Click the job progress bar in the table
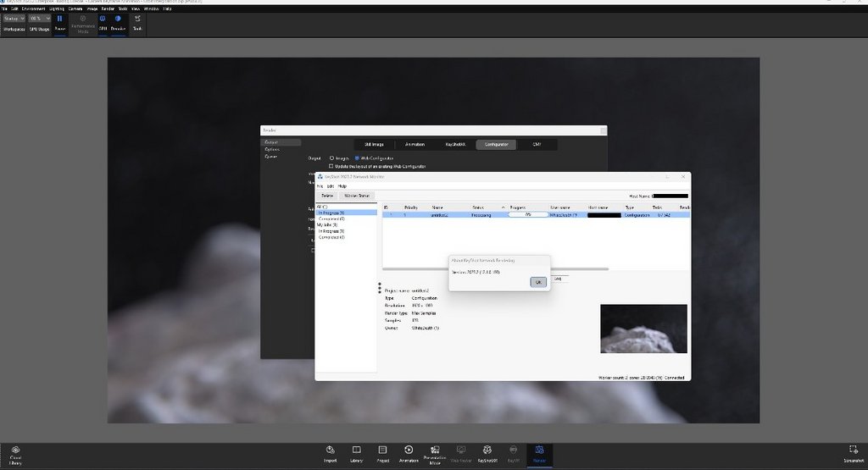 527,214
